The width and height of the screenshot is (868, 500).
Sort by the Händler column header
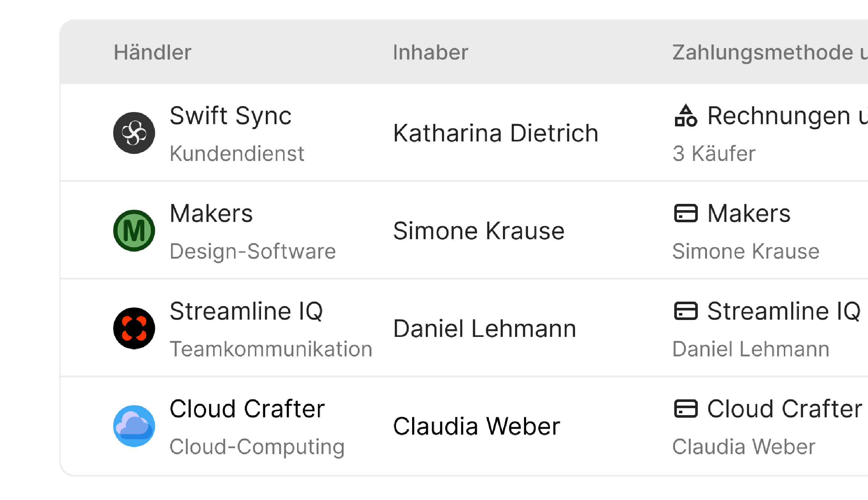point(153,52)
